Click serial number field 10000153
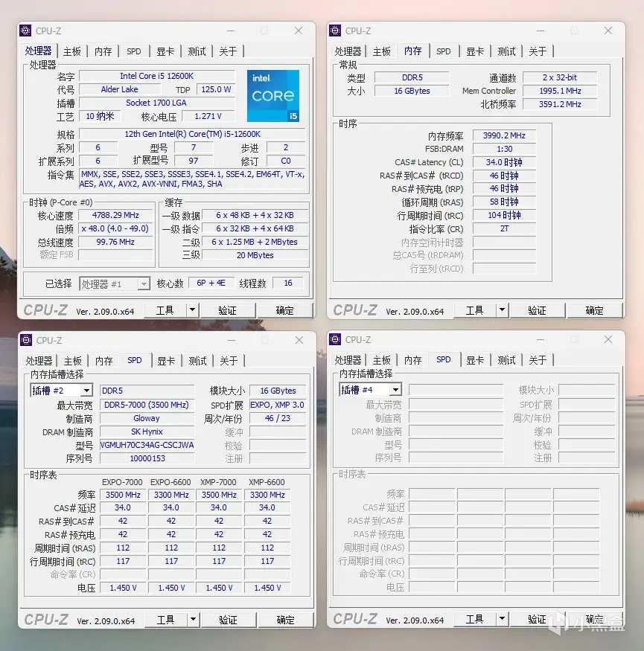The width and height of the screenshot is (644, 651). 147,458
